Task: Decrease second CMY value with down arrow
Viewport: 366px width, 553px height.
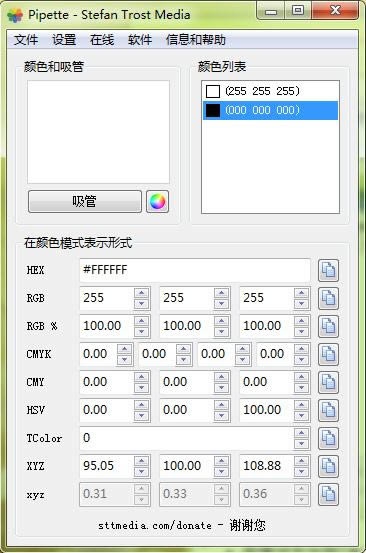Action: 221,388
